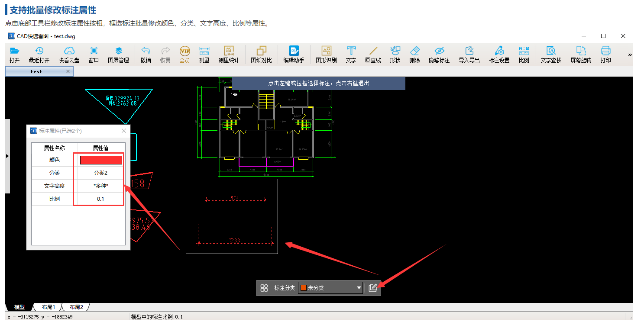
Task: Select the 文字 text annotation tool
Action: [x=351, y=55]
